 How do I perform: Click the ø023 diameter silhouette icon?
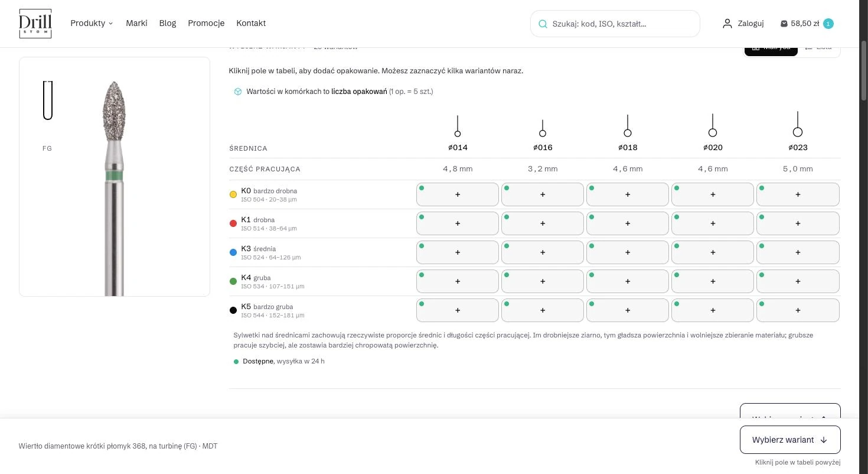[798, 124]
